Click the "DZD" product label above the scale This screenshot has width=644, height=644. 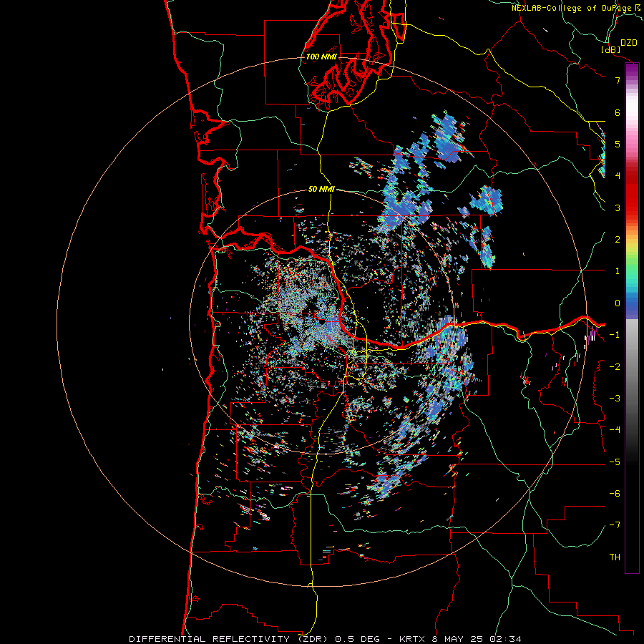(629, 43)
